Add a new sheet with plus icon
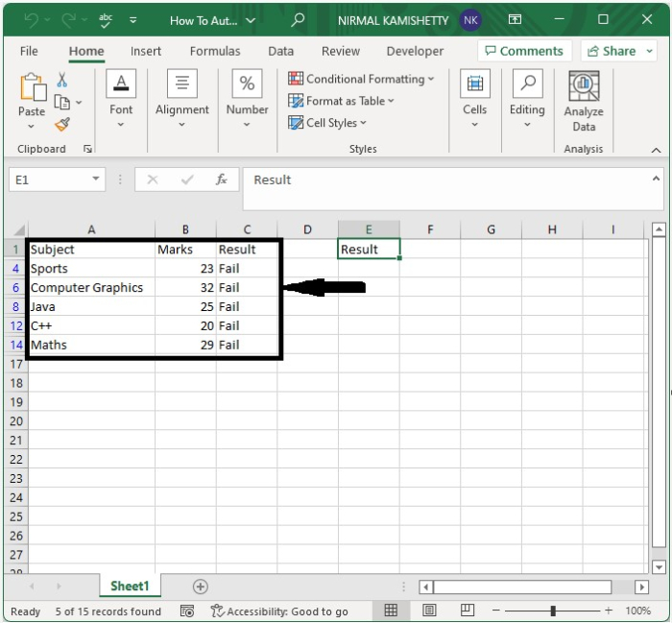The image size is (672, 623). coord(200,587)
